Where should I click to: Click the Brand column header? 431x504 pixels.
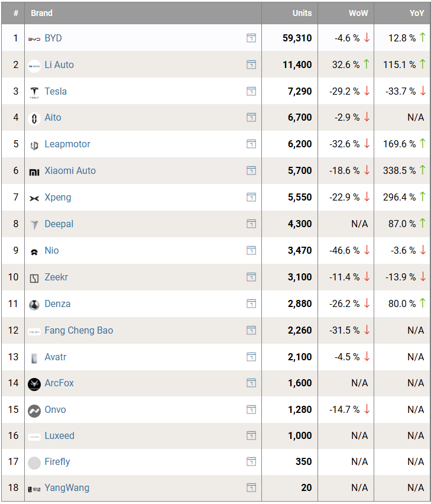click(42, 13)
